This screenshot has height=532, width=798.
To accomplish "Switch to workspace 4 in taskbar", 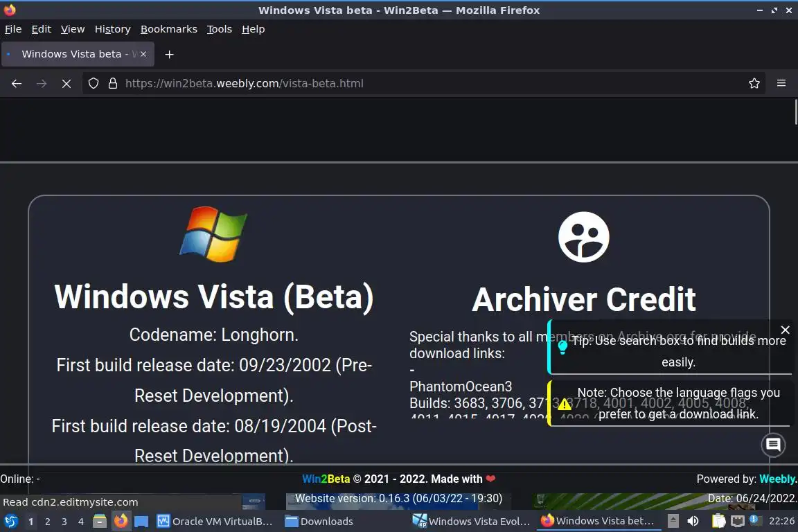I will coord(81,522).
